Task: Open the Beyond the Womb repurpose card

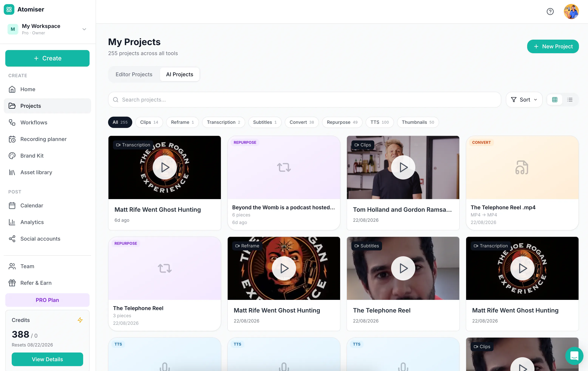Action: coord(284,183)
